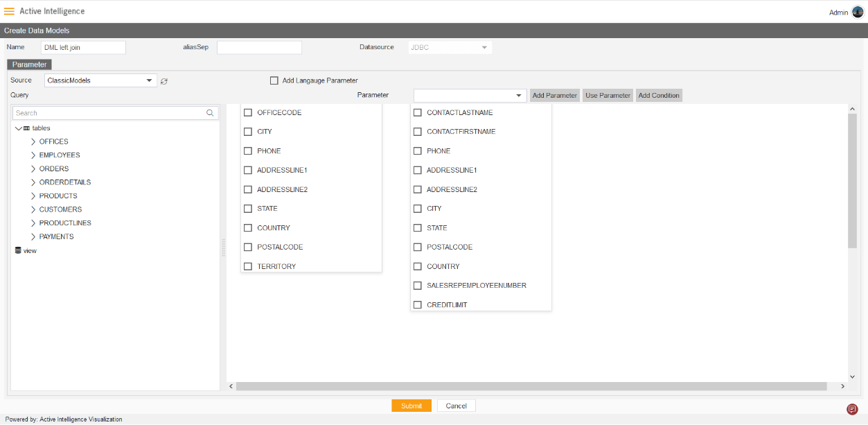Enable the Add Language Parameter checkbox
This screenshot has height=425, width=868.
(x=274, y=80)
